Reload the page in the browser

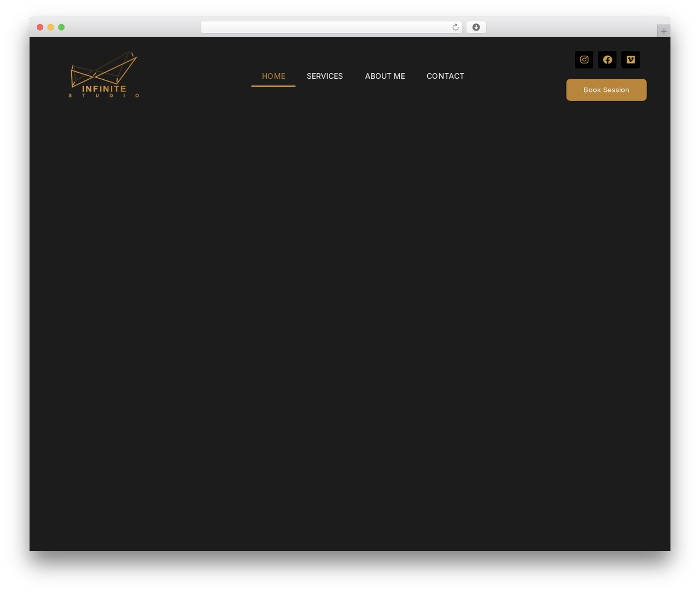(x=456, y=27)
